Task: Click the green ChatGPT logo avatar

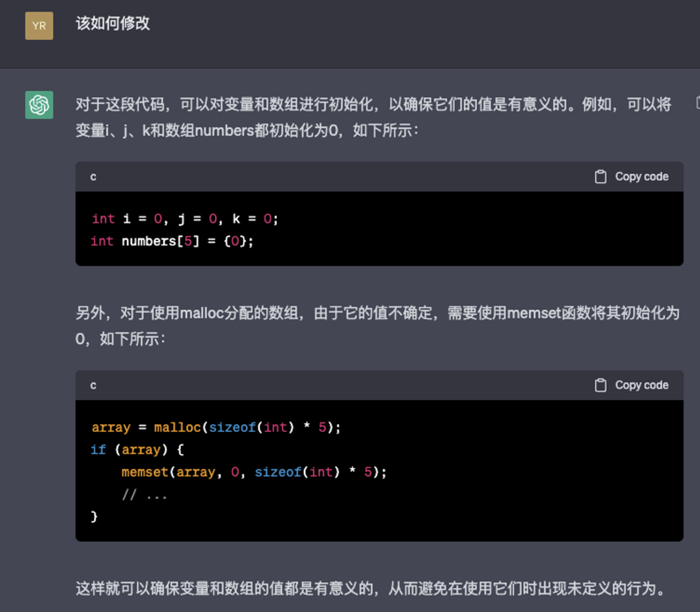Action: 39,105
